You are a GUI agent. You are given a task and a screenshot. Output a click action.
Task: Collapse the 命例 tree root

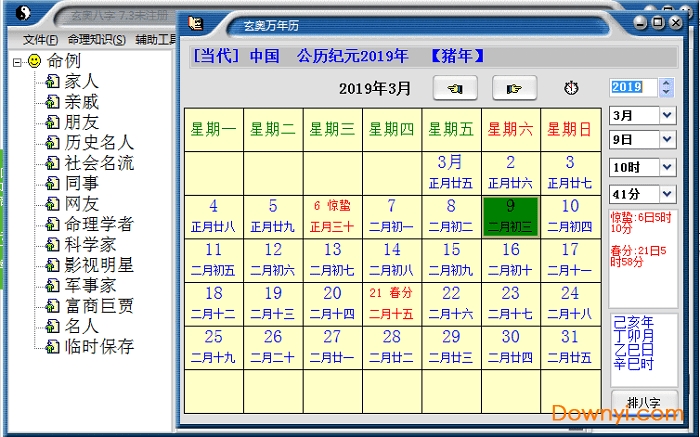point(17,62)
